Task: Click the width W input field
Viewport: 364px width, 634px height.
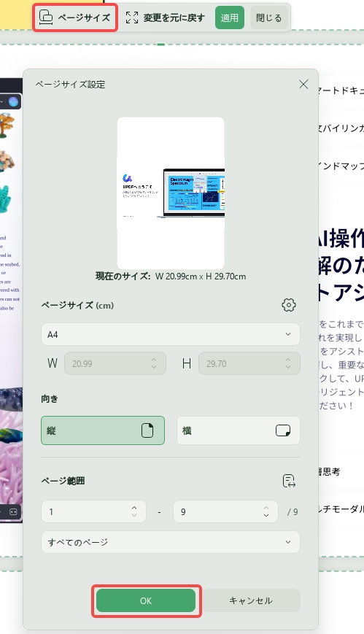Action: [115, 363]
